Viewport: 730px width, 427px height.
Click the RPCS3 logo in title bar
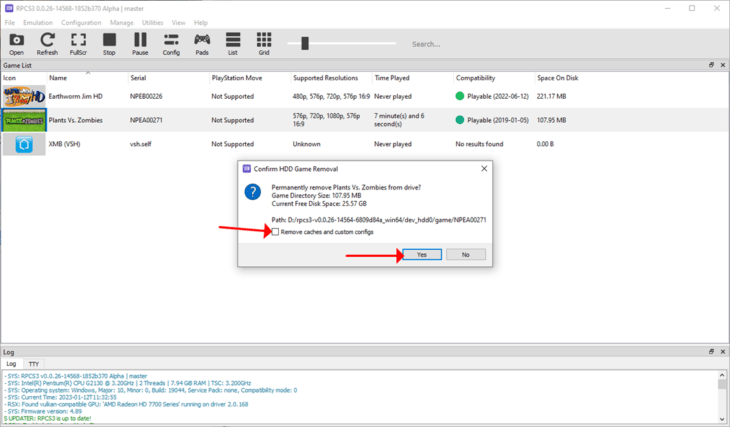9,8
